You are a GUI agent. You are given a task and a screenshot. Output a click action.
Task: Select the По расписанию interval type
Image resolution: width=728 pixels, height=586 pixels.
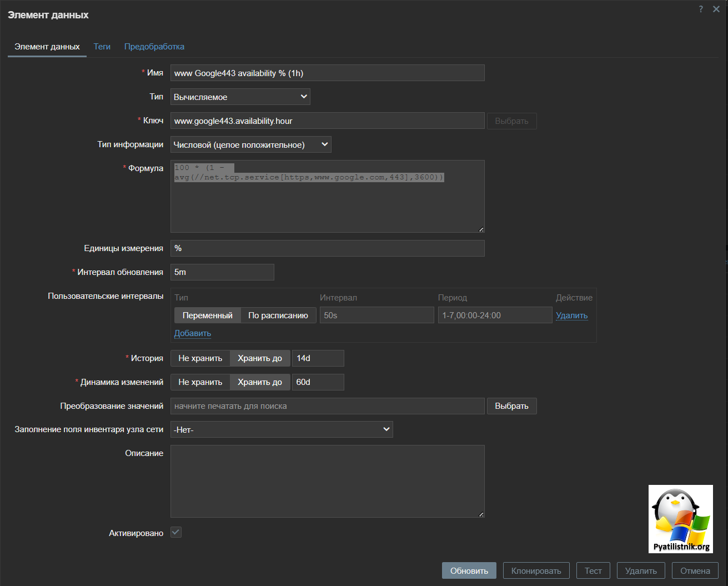pos(278,315)
